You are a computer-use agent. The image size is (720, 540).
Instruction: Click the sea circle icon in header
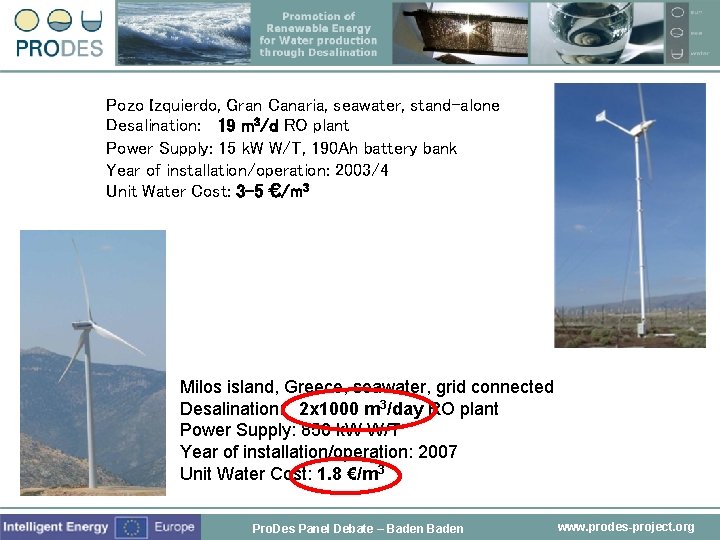tap(60, 20)
